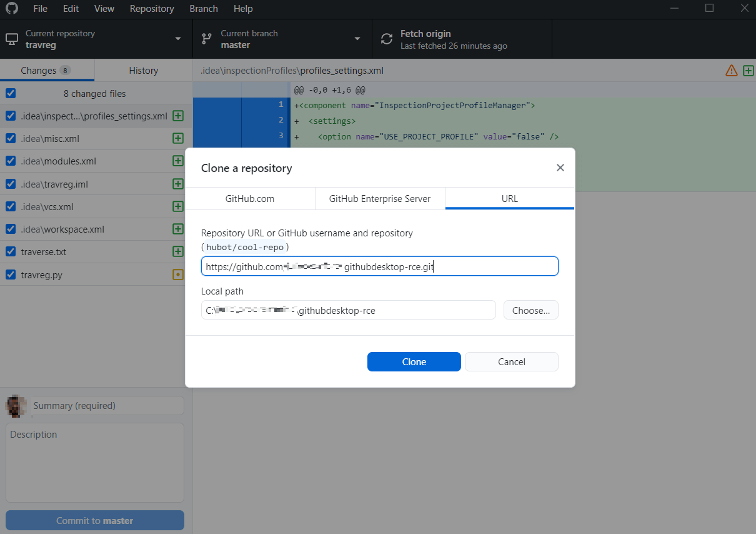Click the orange warning triangle icon

click(x=731, y=71)
